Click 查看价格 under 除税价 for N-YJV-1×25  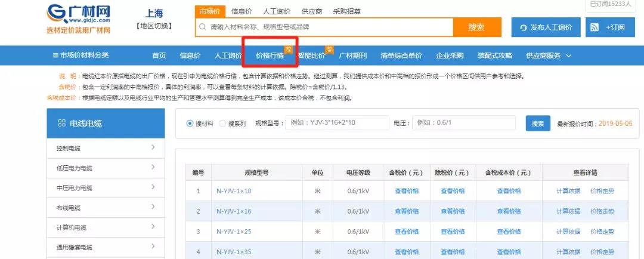pyautogui.click(x=453, y=232)
